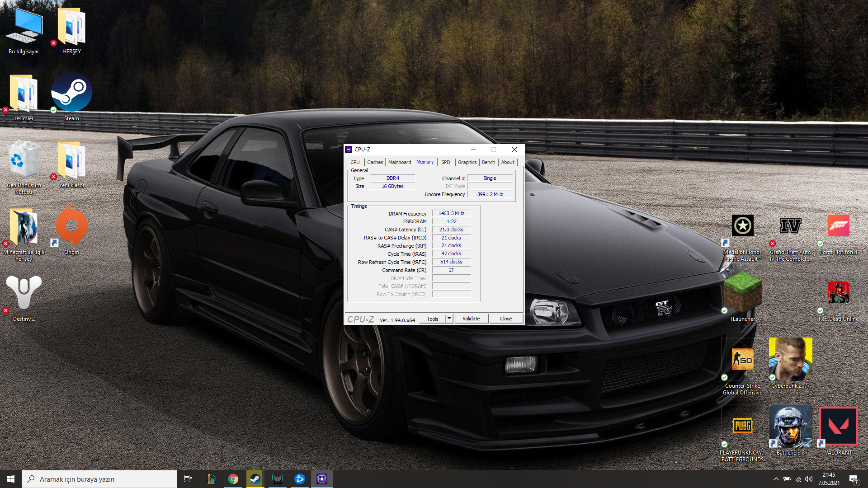Select the Channel # Single field
Image resolution: width=868 pixels, height=488 pixels.
click(490, 178)
